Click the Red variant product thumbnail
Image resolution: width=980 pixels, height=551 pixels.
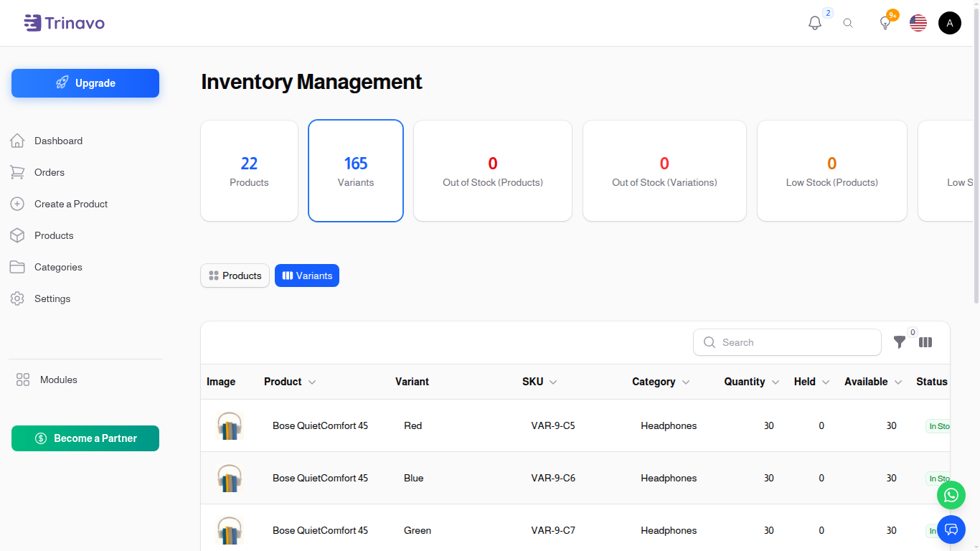(230, 425)
